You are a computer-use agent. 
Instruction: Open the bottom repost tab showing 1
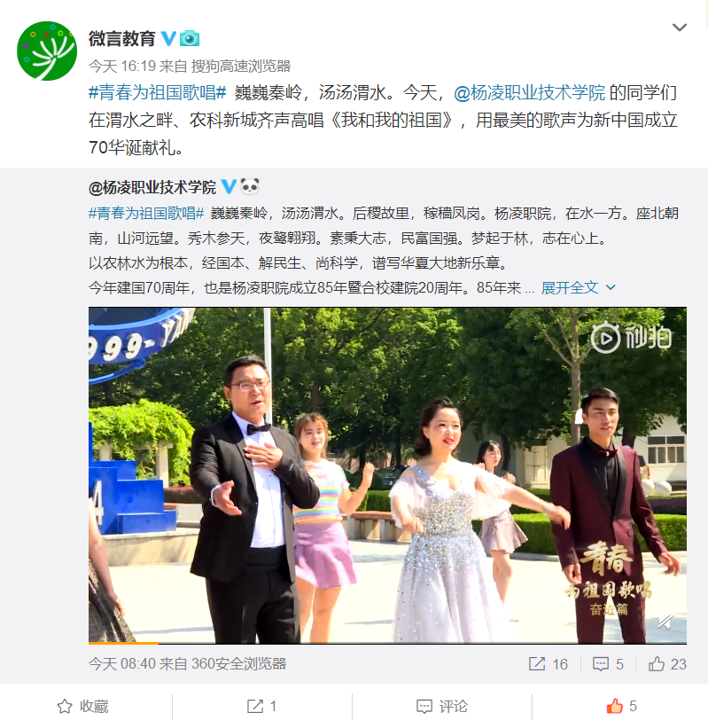tap(261, 706)
